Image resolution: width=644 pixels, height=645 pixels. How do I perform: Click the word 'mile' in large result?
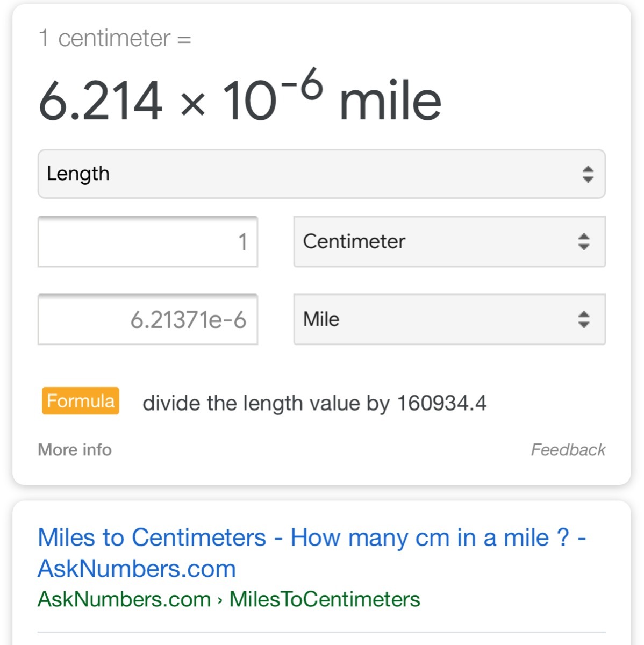point(390,101)
